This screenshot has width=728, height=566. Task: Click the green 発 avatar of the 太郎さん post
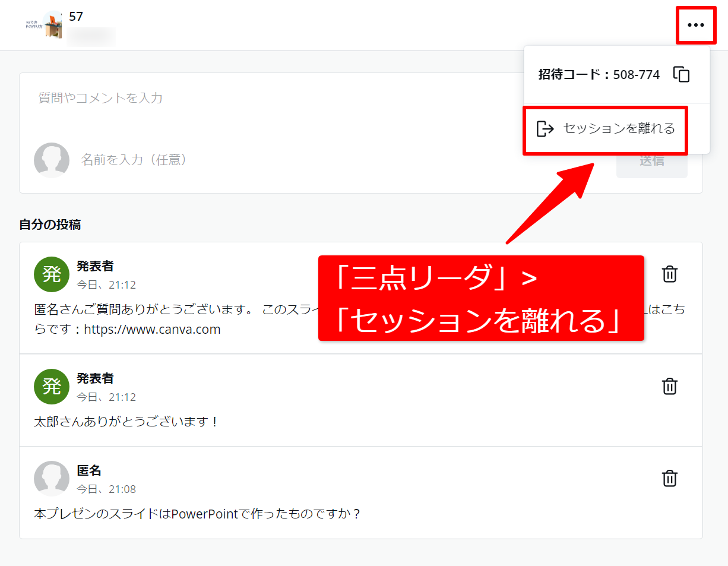(x=52, y=387)
